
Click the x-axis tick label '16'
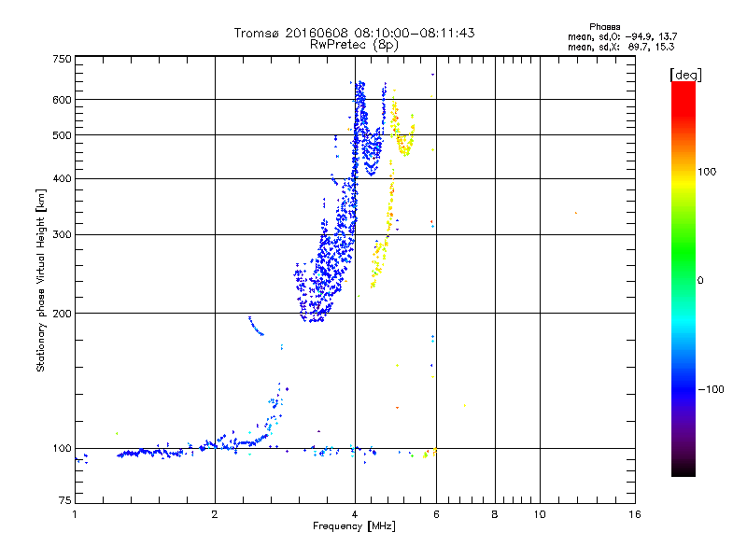click(x=635, y=514)
